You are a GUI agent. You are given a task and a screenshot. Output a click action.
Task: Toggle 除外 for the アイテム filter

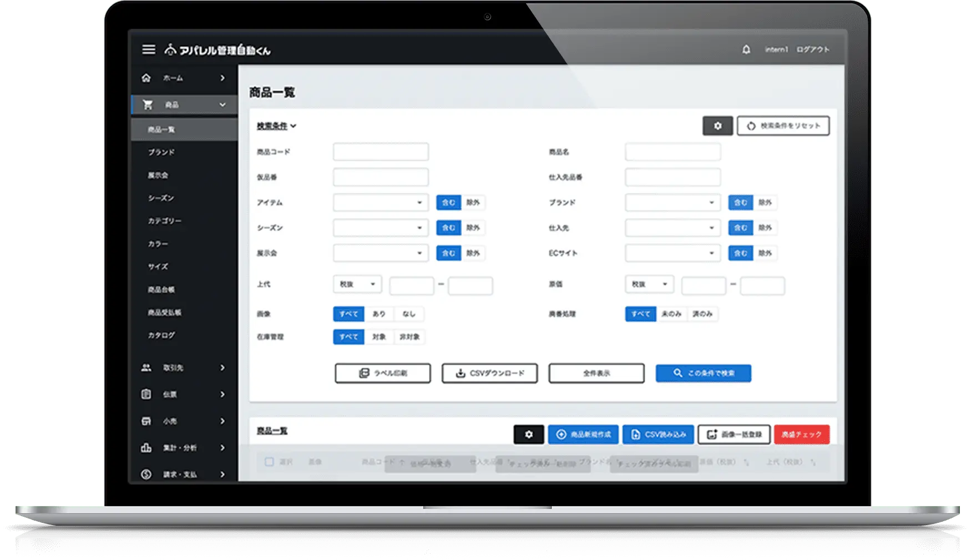(x=473, y=203)
